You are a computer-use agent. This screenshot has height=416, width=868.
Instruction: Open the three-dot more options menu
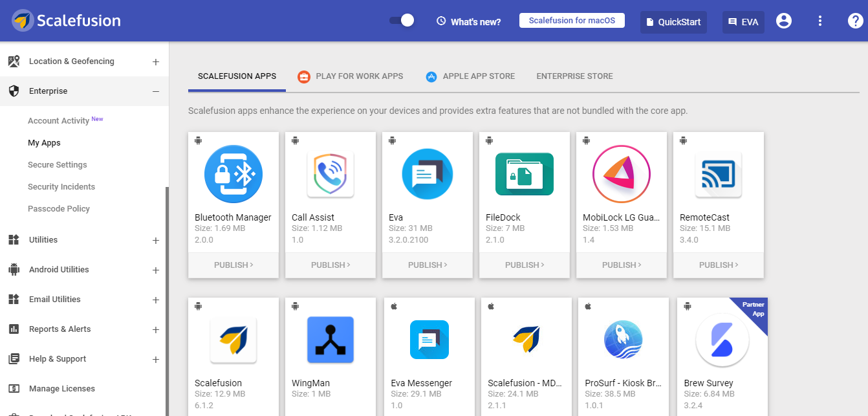tap(820, 21)
